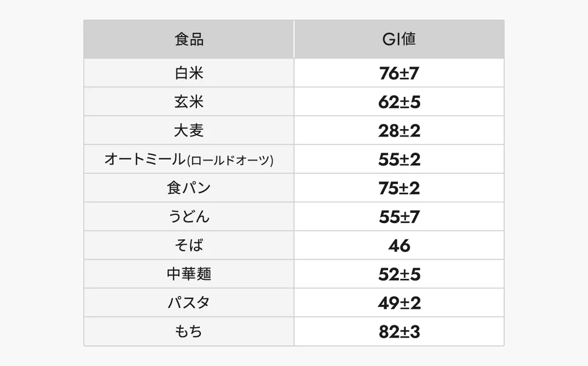The image size is (588, 366).
Task: Select the 白米 food cell
Action: (x=189, y=73)
